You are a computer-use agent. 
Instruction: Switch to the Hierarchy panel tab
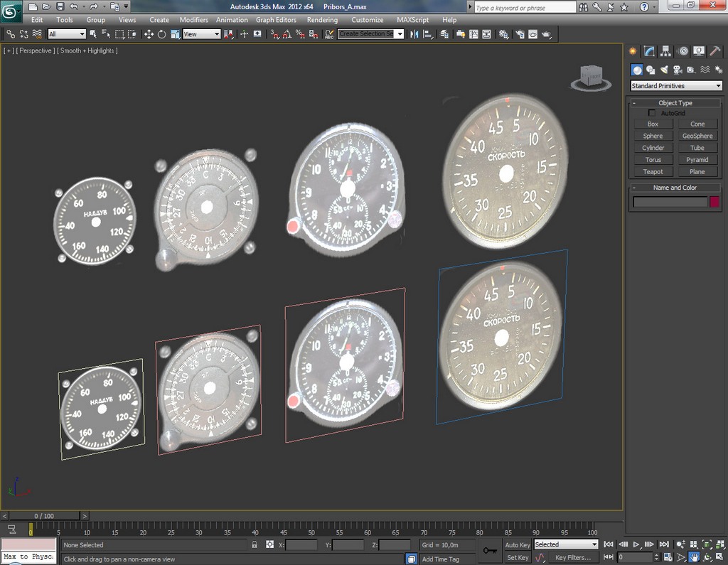point(665,51)
